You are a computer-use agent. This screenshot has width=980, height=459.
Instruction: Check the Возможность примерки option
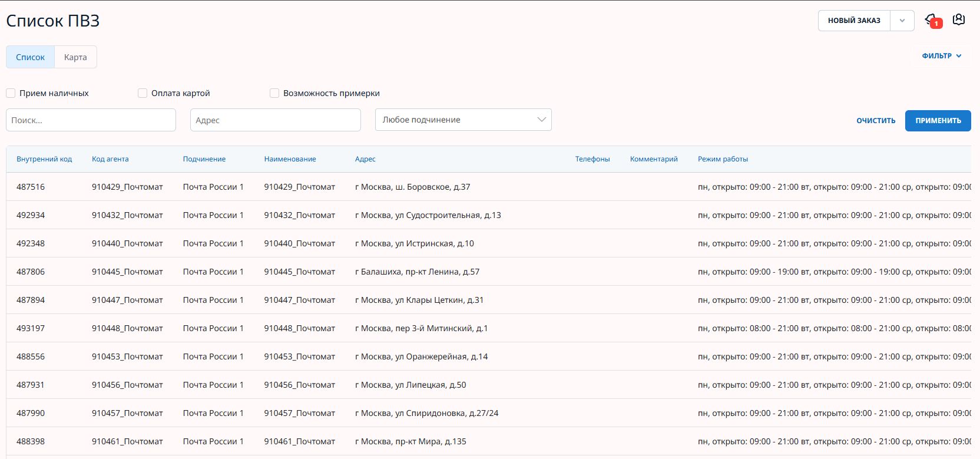(x=274, y=93)
